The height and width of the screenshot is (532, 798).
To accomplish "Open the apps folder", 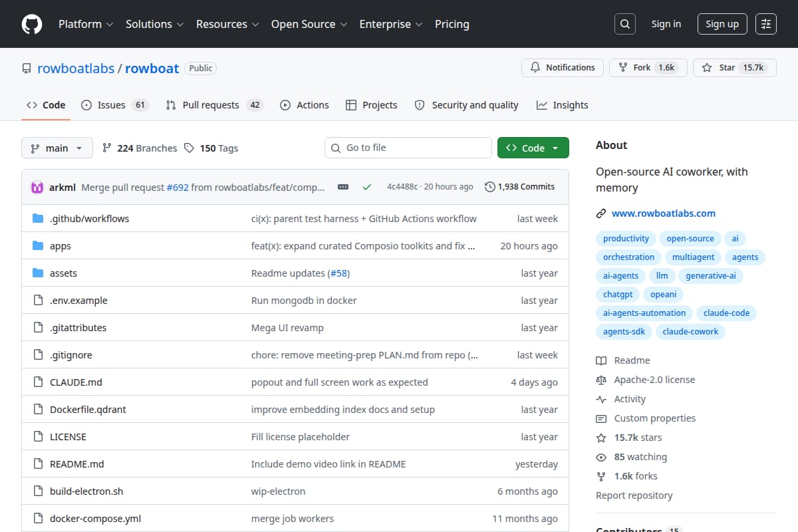I will coord(61,246).
